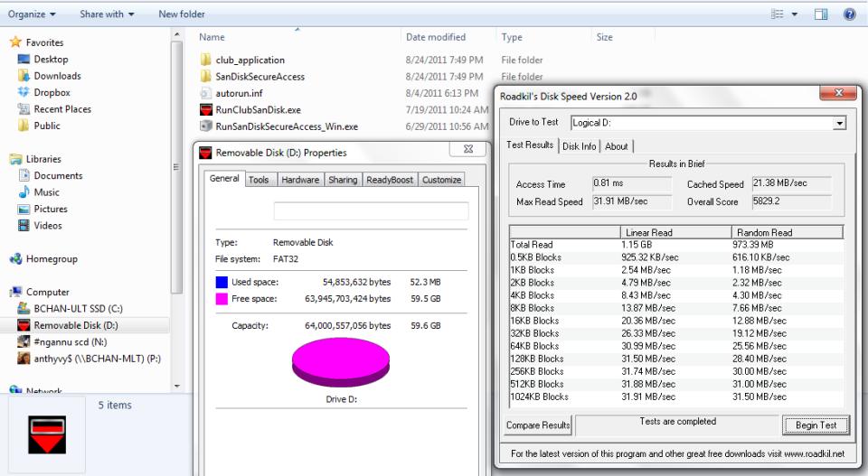The height and width of the screenshot is (476, 868).
Task: Select the RunSanDiskSecureAccess_Win.exe icon
Action: pos(206,126)
